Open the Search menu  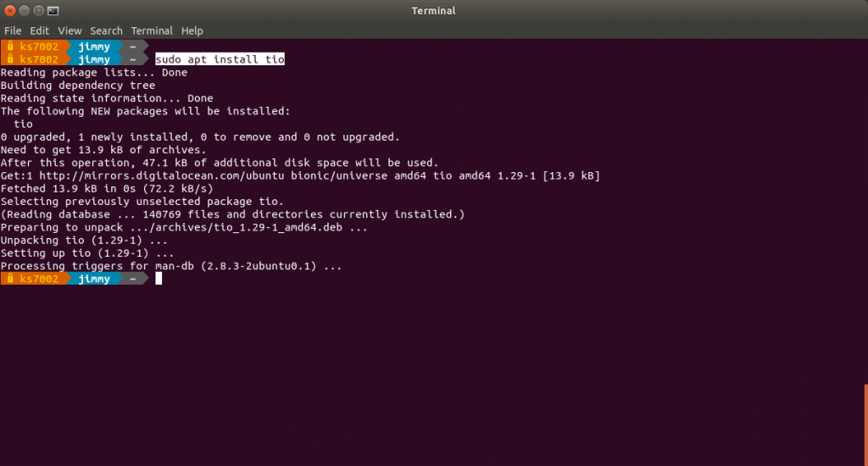pos(106,31)
